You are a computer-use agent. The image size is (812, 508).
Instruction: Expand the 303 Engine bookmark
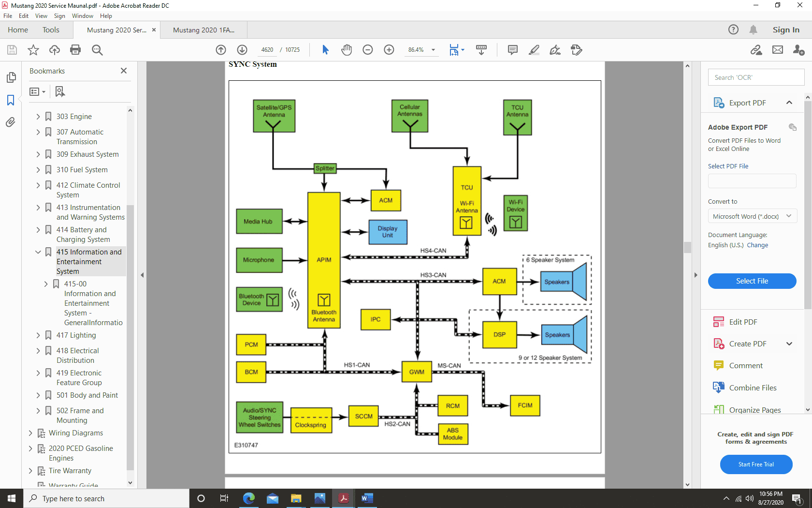[38, 117]
